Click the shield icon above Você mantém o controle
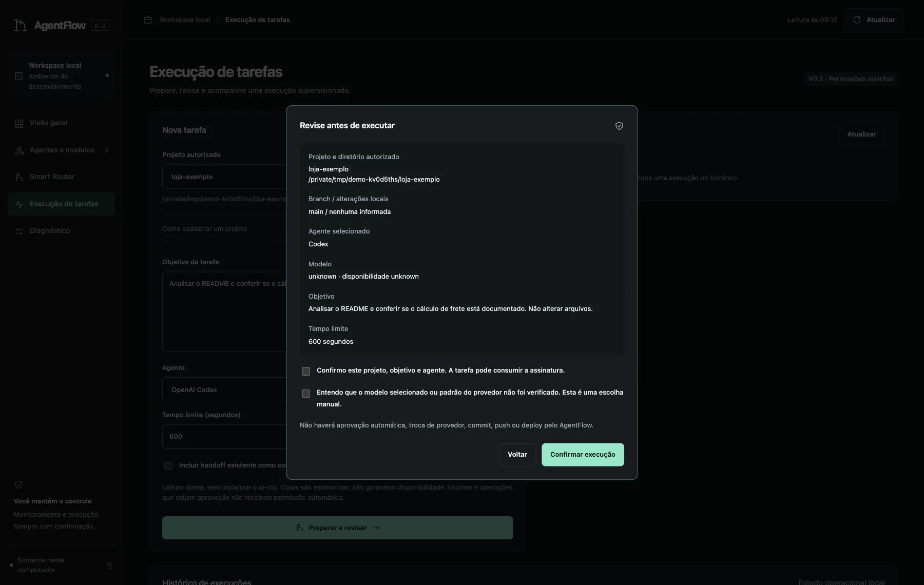Screen dimensions: 924x585 [x=18, y=485]
